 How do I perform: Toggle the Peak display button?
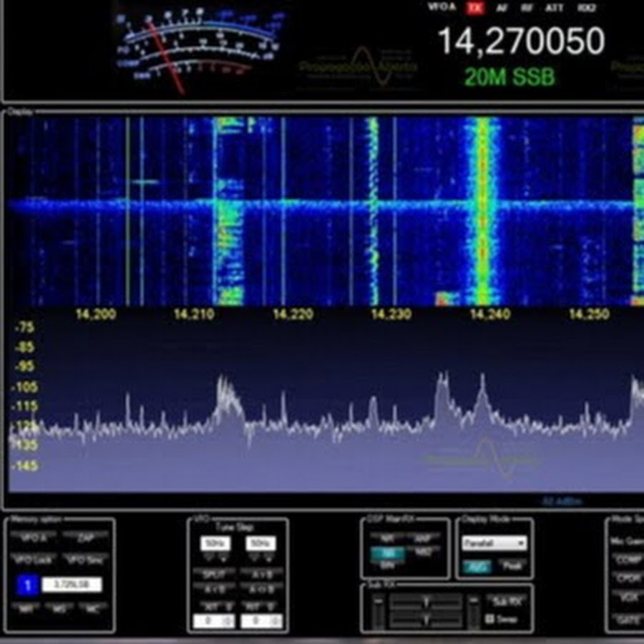(512, 565)
